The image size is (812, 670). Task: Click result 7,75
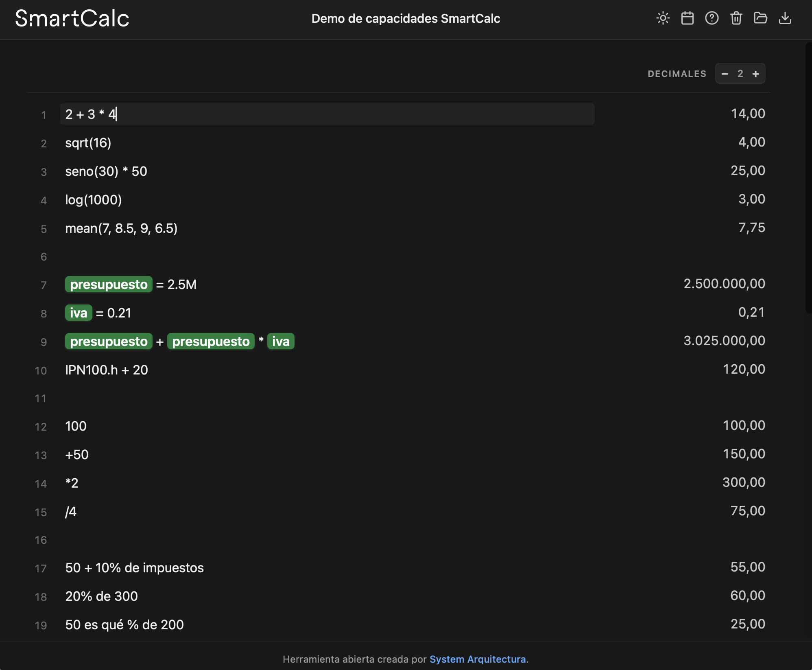pos(751,228)
